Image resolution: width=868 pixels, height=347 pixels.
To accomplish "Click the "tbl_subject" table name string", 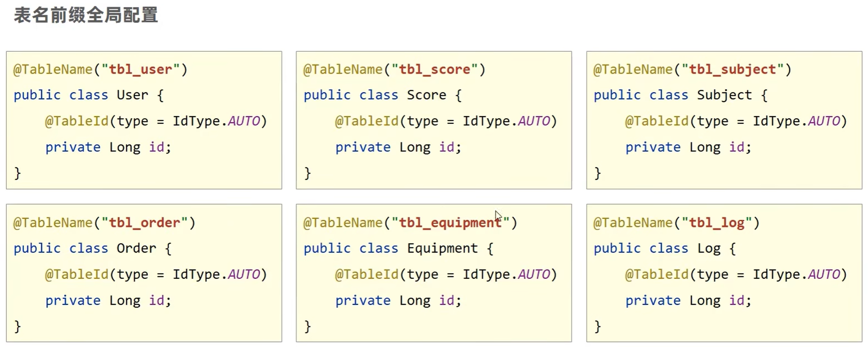I will click(x=733, y=69).
